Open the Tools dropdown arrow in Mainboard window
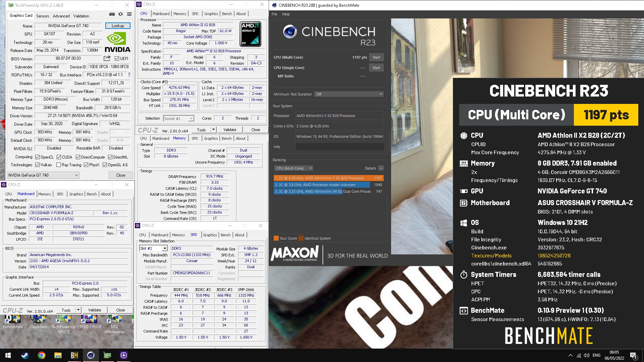The height and width of the screenshot is (362, 644). point(78,310)
